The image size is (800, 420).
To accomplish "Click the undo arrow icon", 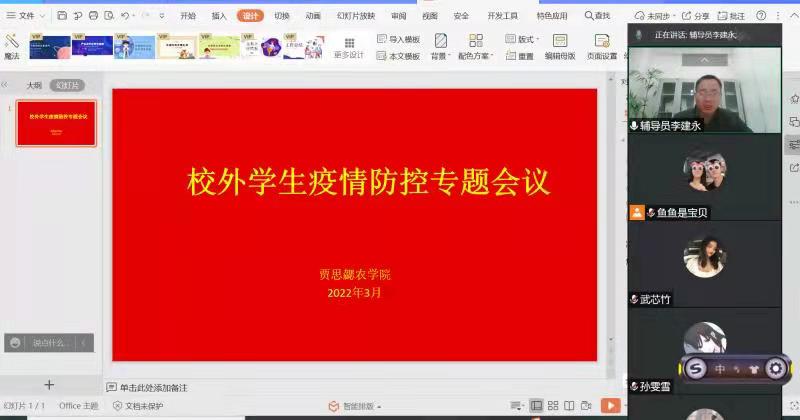I will point(125,16).
